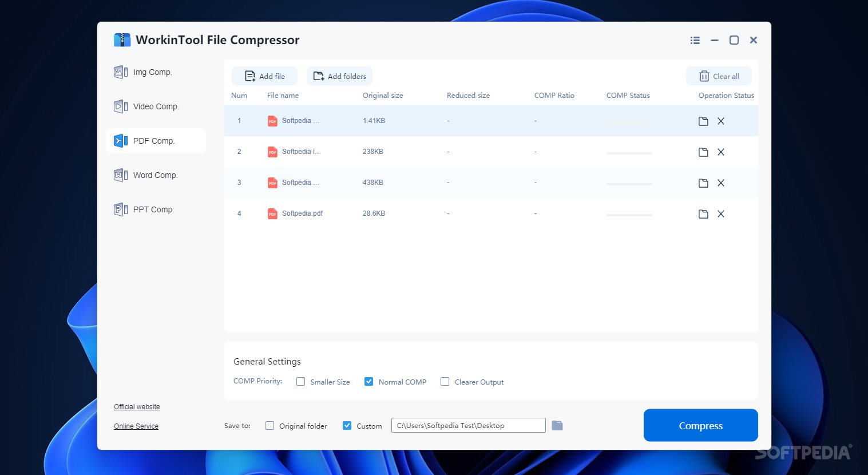Click the COMP Status column header
Image resolution: width=868 pixels, height=475 pixels.
(x=628, y=96)
